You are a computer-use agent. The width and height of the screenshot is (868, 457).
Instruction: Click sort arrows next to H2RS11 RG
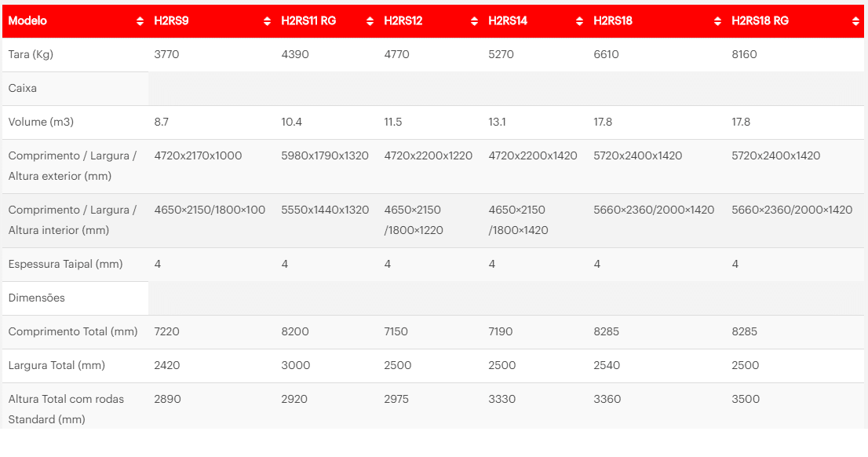click(x=370, y=21)
